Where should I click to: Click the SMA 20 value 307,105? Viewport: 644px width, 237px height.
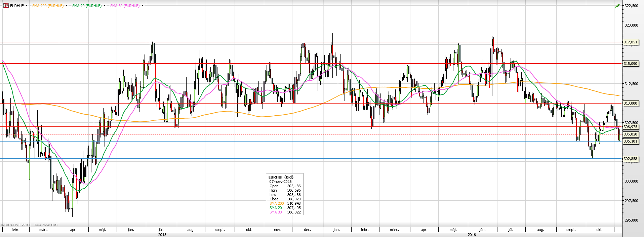[x=294, y=208]
